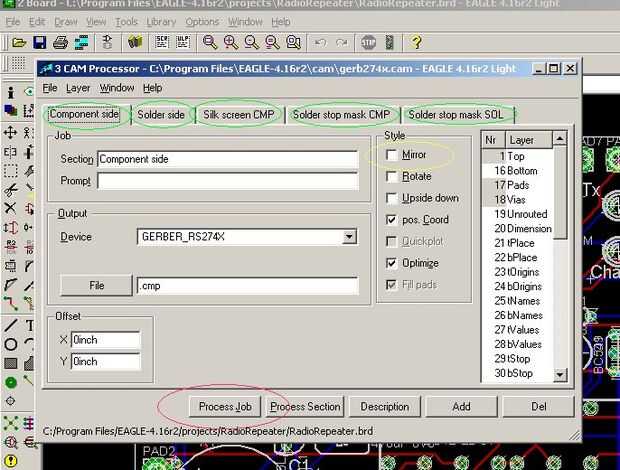
Task: Zoom in with the plus magnifier icon
Action: (x=231, y=42)
